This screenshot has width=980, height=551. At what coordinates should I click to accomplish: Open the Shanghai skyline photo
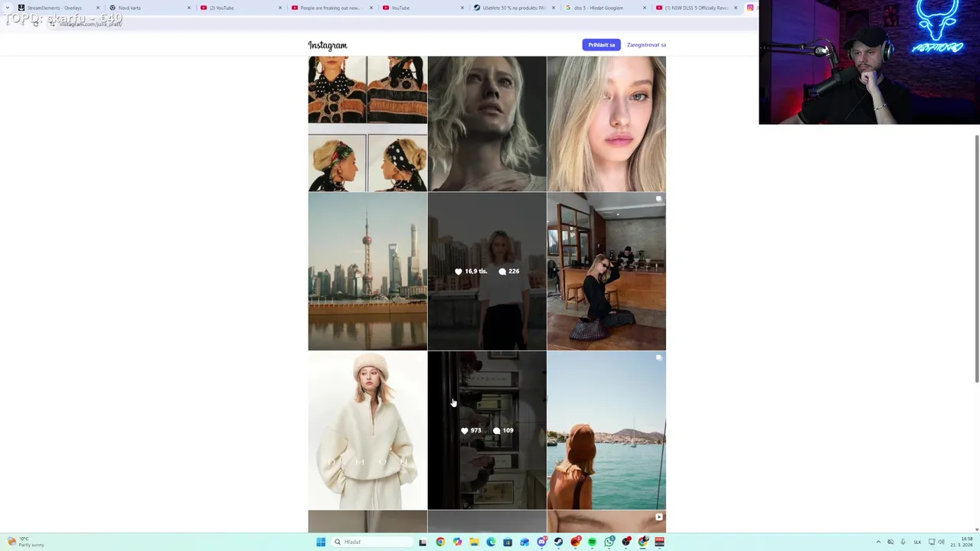pos(367,271)
